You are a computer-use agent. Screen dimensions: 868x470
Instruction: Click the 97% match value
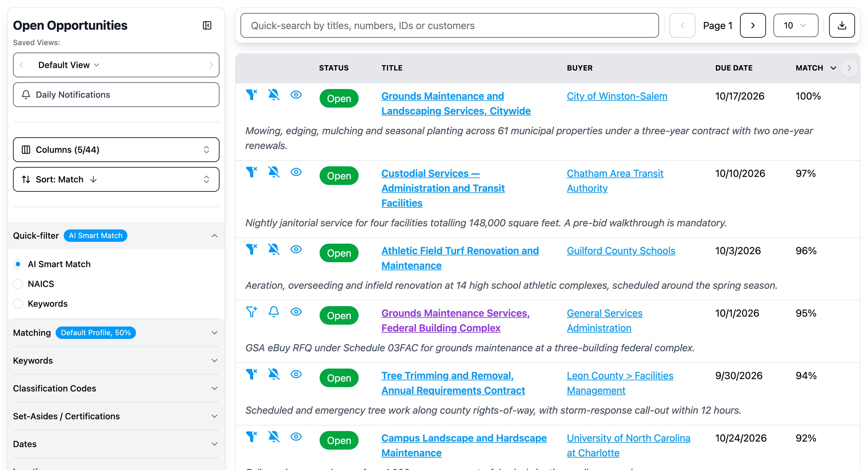click(x=806, y=173)
